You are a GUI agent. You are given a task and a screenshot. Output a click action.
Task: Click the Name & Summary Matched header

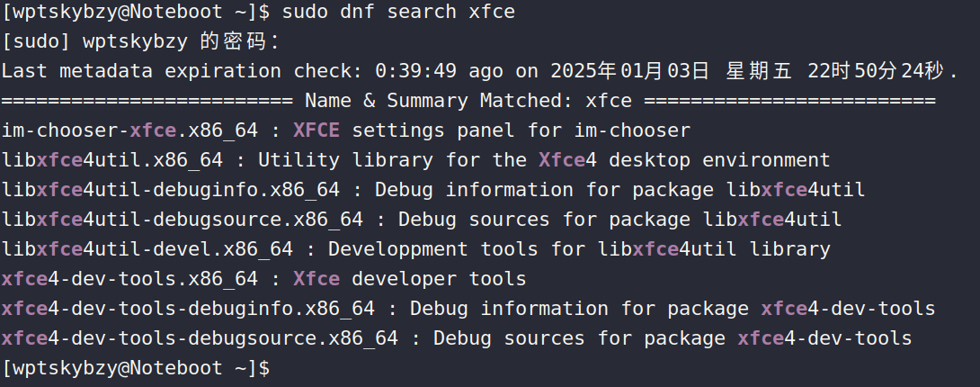click(468, 101)
